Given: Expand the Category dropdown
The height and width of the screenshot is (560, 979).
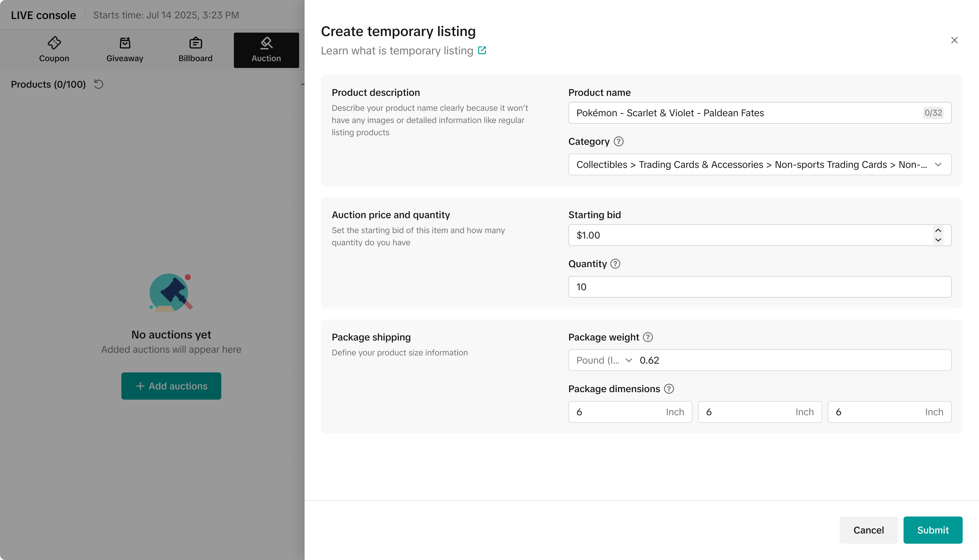Looking at the screenshot, I should click(x=938, y=164).
